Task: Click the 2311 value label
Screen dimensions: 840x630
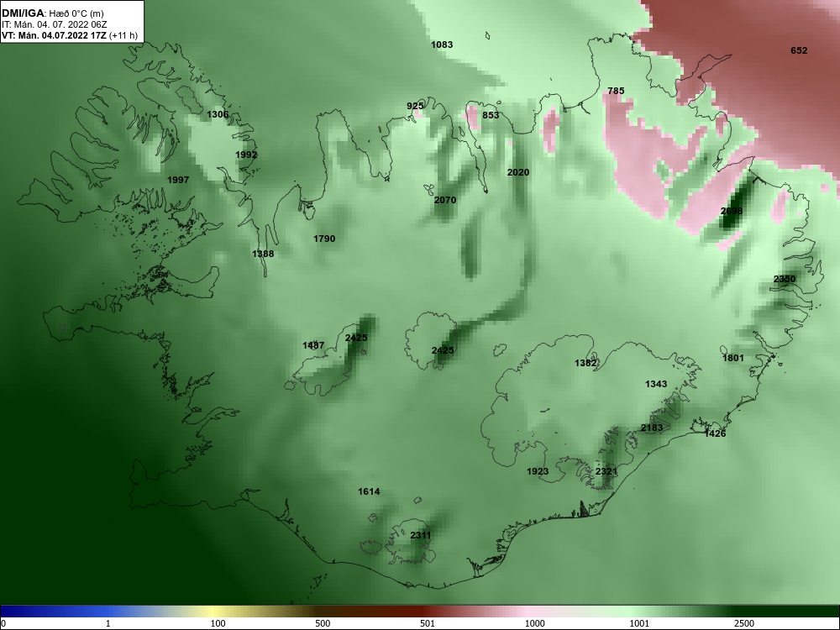Action: pos(421,535)
